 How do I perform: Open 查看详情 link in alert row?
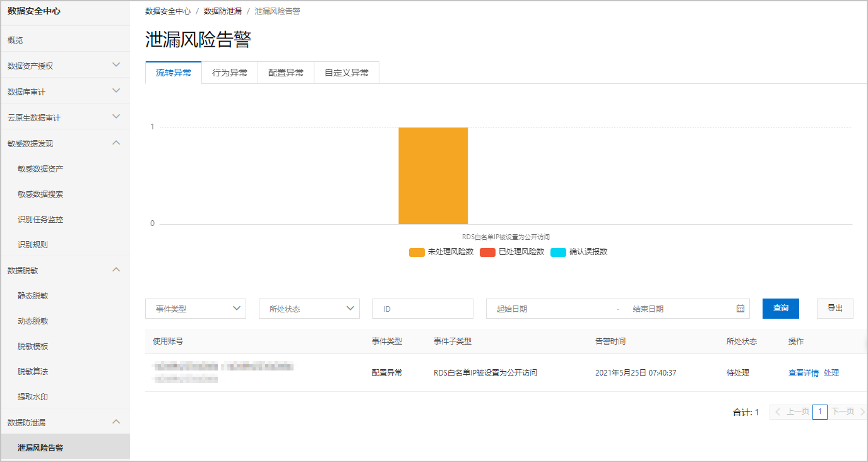point(804,372)
